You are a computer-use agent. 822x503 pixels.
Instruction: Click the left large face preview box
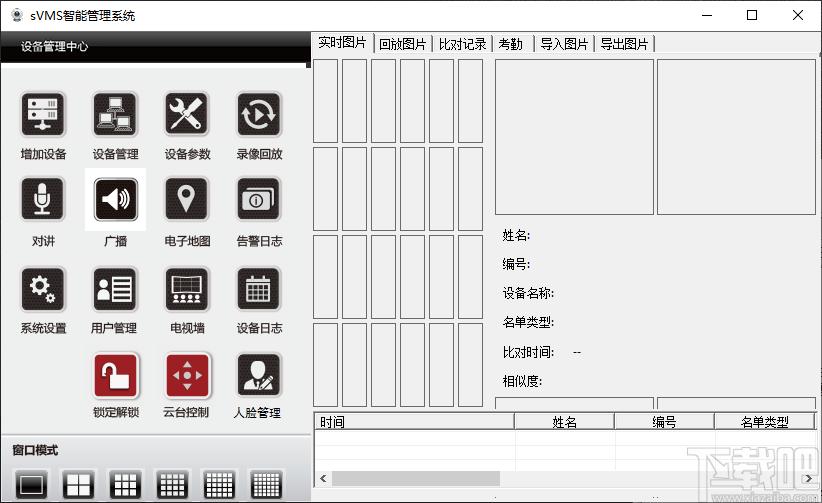coord(575,137)
